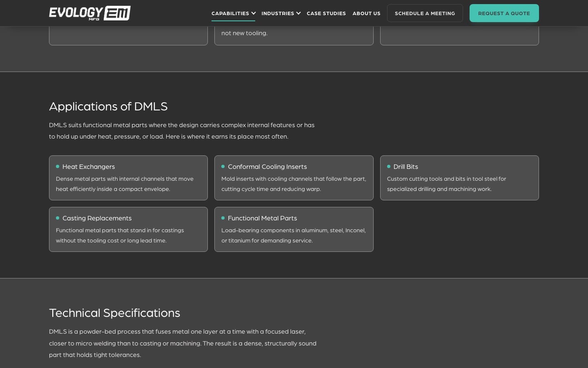The image size is (588, 368).
Task: Click the teal bullet beside Heat Exchangers
Action: 58,166
